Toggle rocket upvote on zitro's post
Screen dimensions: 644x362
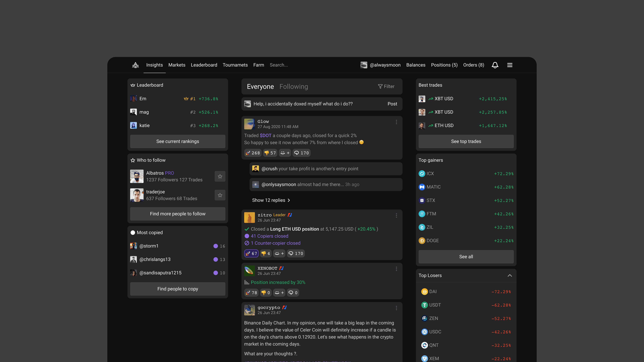(251, 254)
